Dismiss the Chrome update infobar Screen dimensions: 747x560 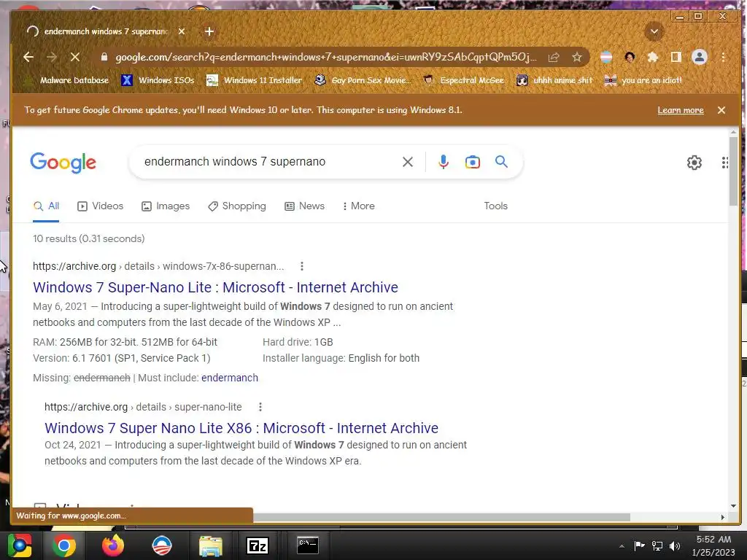[x=721, y=110]
